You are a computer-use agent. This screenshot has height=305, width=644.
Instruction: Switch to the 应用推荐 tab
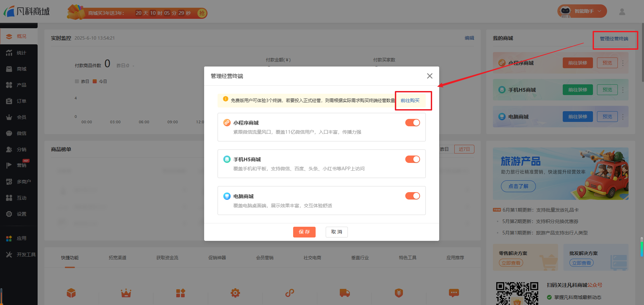click(455, 258)
